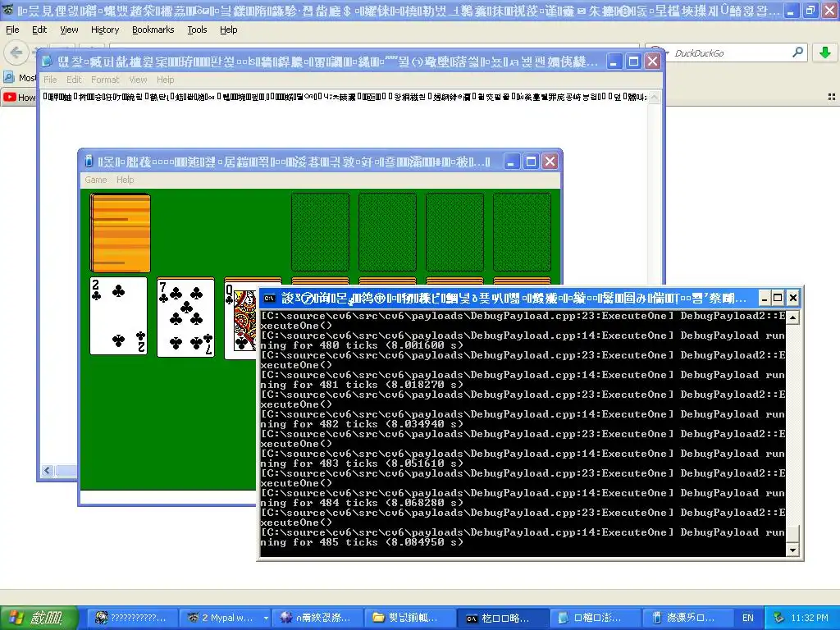Click the console line 'ning for 480 ticks'

(362, 345)
